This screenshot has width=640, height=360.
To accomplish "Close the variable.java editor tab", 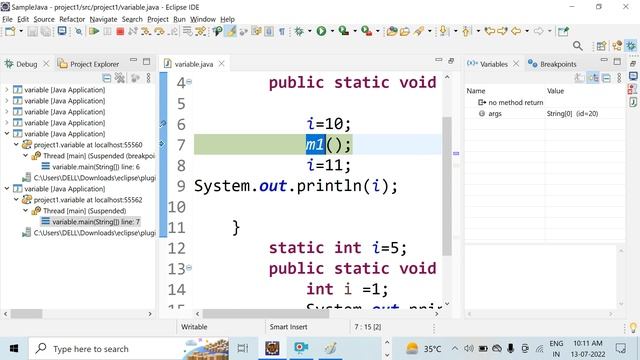I will [221, 64].
